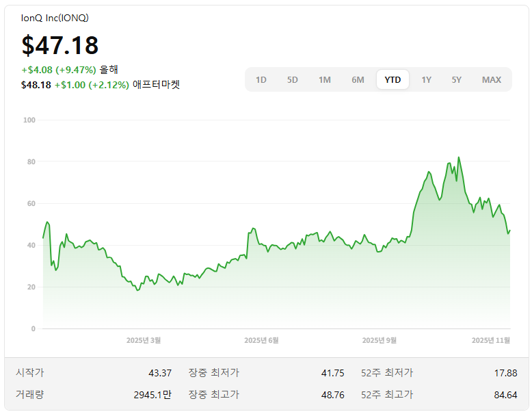Switch chart to 6M range
532x414 pixels.
[x=358, y=80]
